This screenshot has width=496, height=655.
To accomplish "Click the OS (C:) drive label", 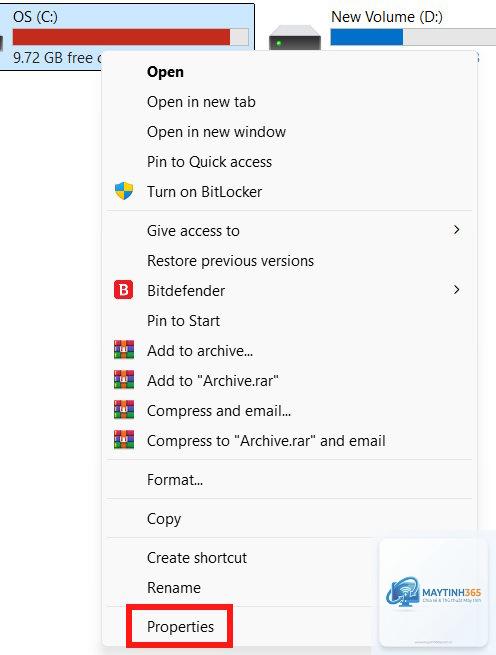I will [x=35, y=17].
